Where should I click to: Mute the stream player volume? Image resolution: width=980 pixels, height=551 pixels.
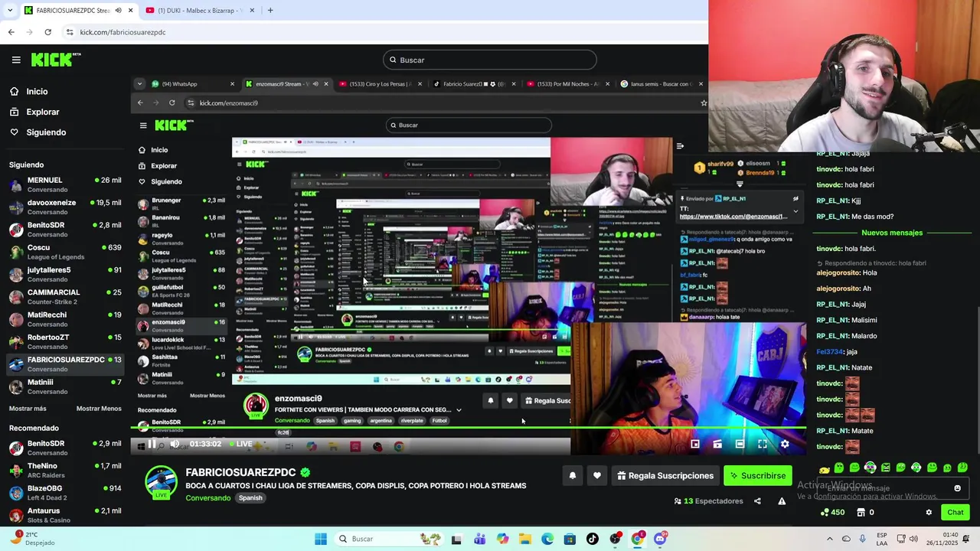pos(175,444)
